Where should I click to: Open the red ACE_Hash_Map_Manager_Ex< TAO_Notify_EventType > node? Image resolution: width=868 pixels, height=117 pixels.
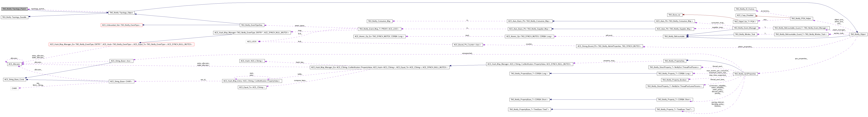[122, 44]
